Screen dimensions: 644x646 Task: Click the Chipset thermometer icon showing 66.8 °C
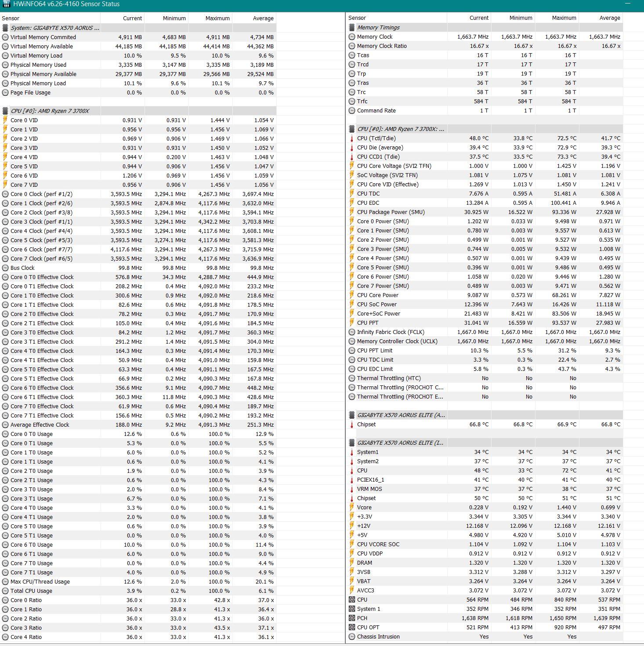coord(352,424)
